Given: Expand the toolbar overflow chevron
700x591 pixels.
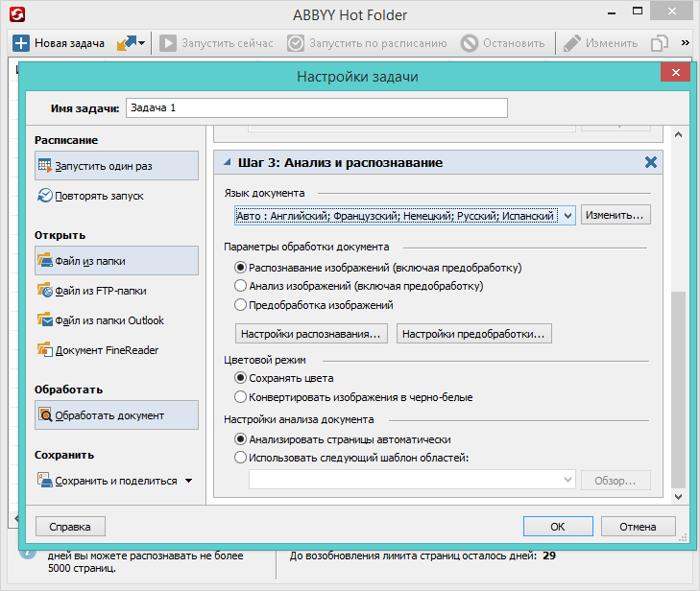Looking at the screenshot, I should click(686, 43).
